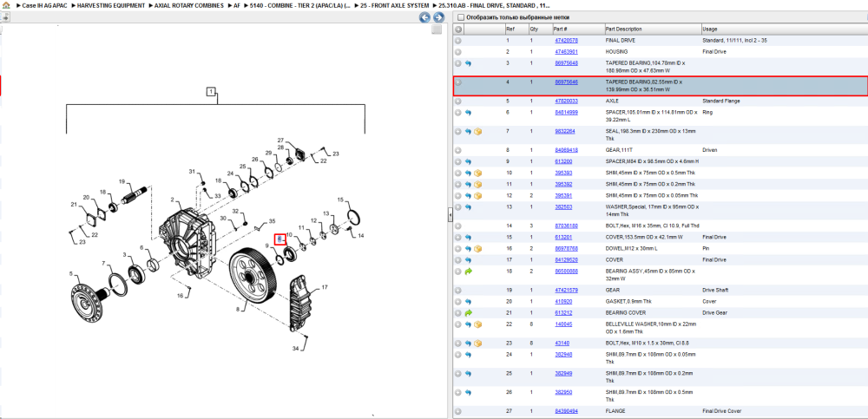The image size is (868, 419).
Task: Go to the home page icon
Action: click(5, 5)
